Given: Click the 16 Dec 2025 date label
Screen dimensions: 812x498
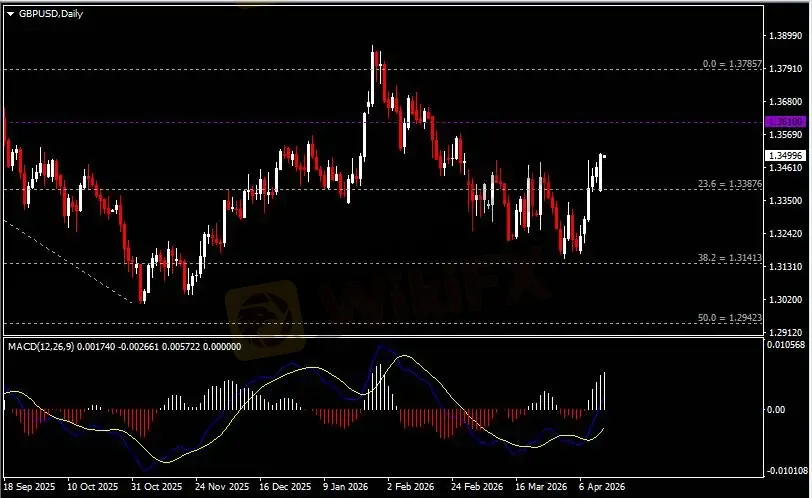Looking at the screenshot, I should tap(285, 487).
